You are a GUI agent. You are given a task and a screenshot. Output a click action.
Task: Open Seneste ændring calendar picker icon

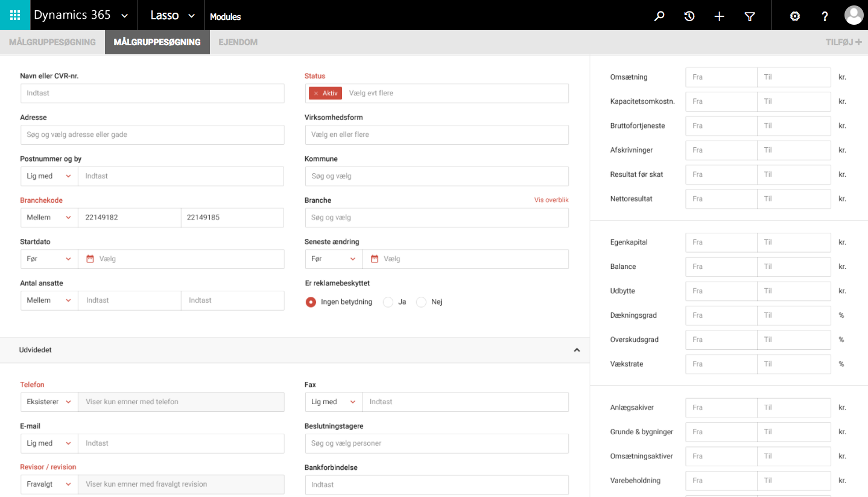[375, 259]
